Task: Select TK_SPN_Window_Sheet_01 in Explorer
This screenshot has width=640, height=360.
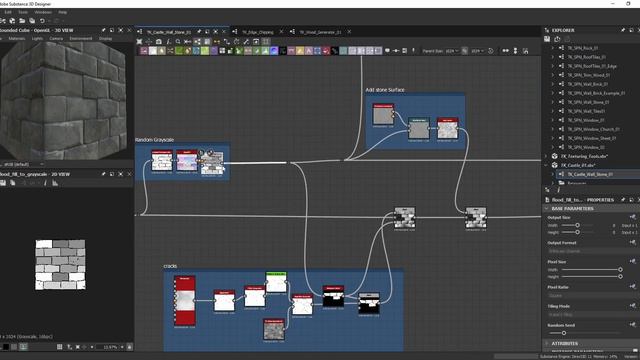Action: click(592, 138)
